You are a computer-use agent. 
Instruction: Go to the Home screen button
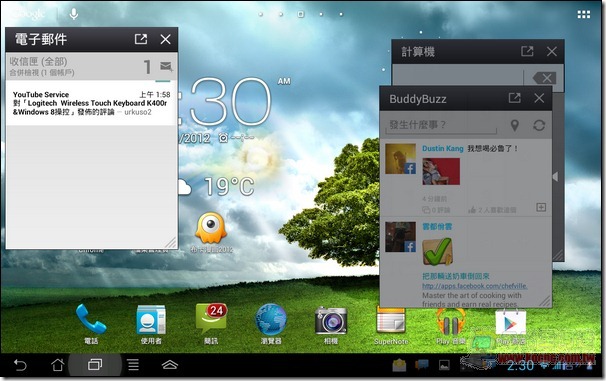(58, 364)
